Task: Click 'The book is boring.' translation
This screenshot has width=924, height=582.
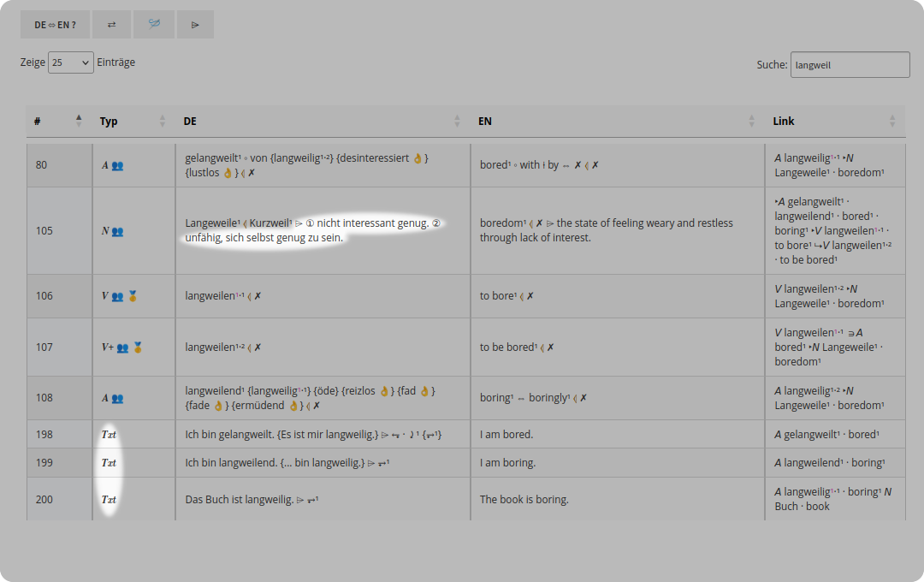Action: coord(524,500)
